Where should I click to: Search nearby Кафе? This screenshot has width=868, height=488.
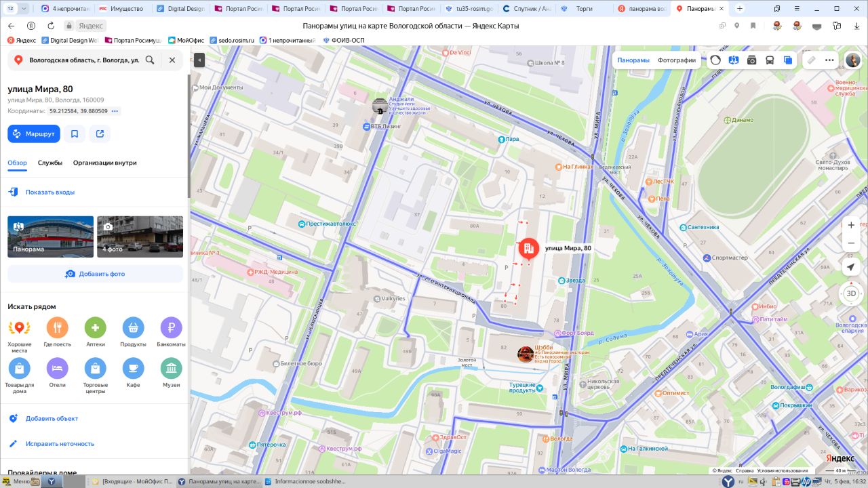click(x=133, y=373)
